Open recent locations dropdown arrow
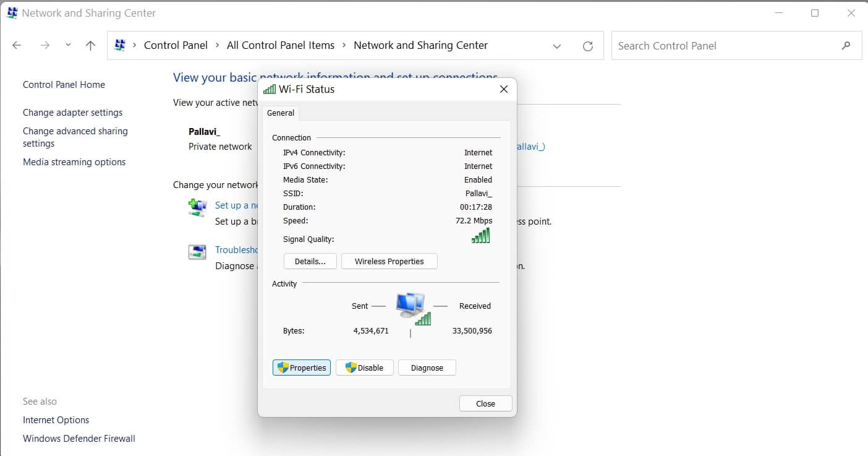 click(x=68, y=46)
